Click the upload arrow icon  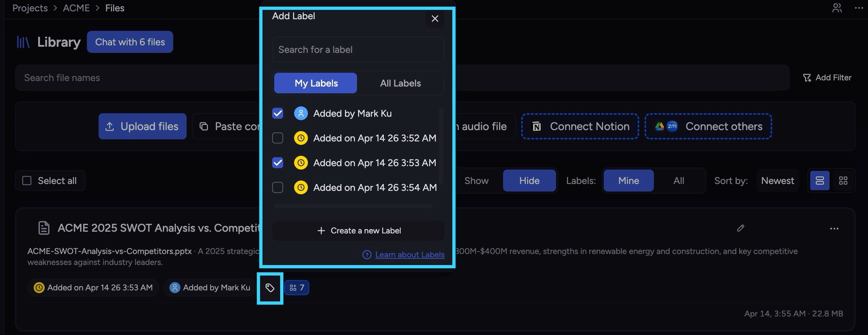(110, 126)
